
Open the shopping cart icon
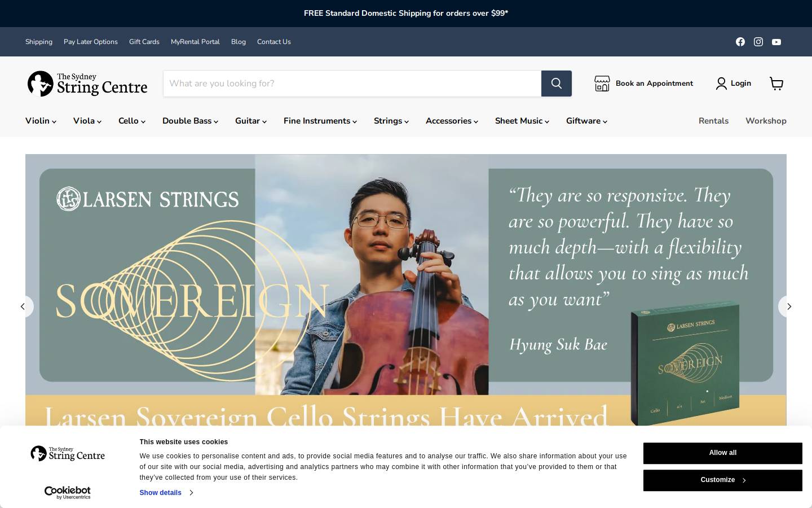(x=776, y=84)
